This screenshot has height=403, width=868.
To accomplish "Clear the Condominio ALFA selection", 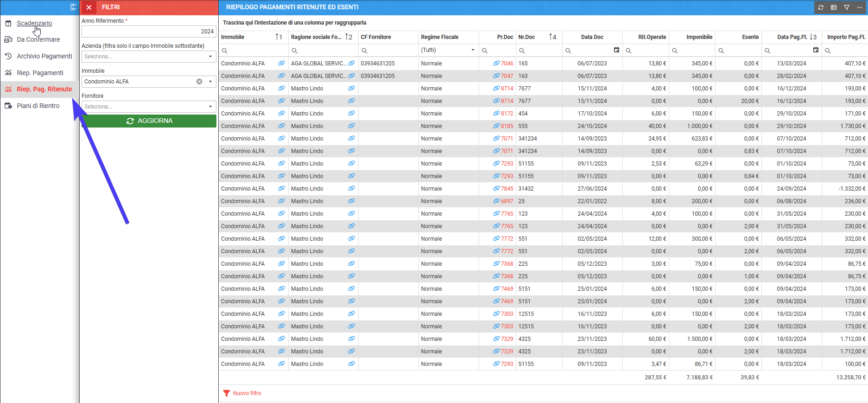I will (199, 82).
